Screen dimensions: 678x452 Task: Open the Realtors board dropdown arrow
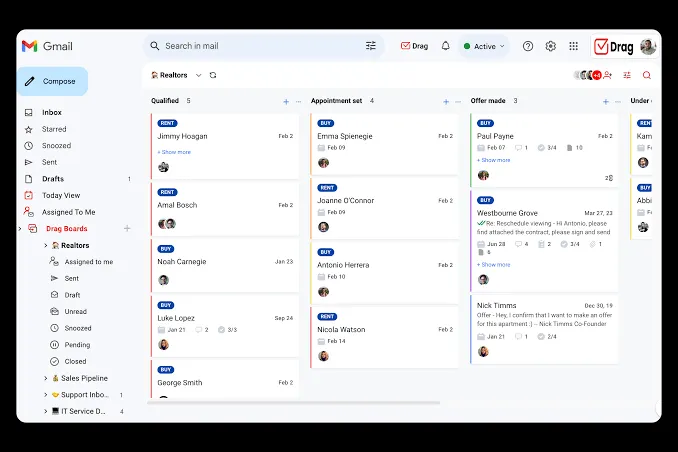(198, 75)
